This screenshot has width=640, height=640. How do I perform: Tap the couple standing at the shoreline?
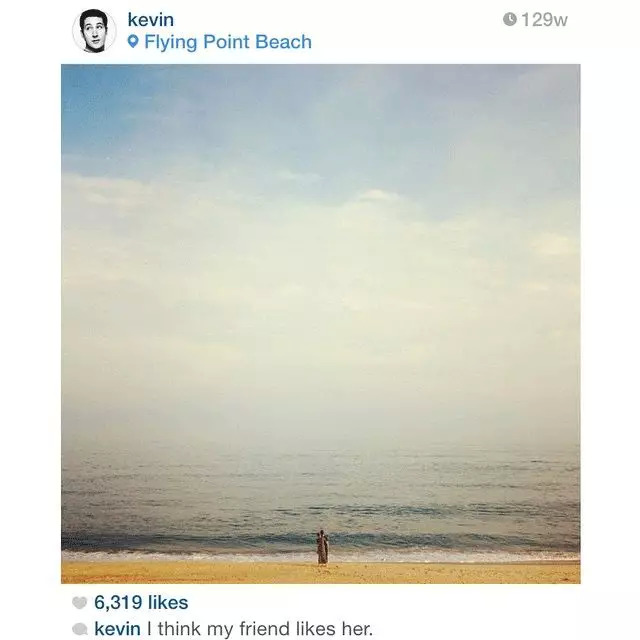[x=322, y=547]
